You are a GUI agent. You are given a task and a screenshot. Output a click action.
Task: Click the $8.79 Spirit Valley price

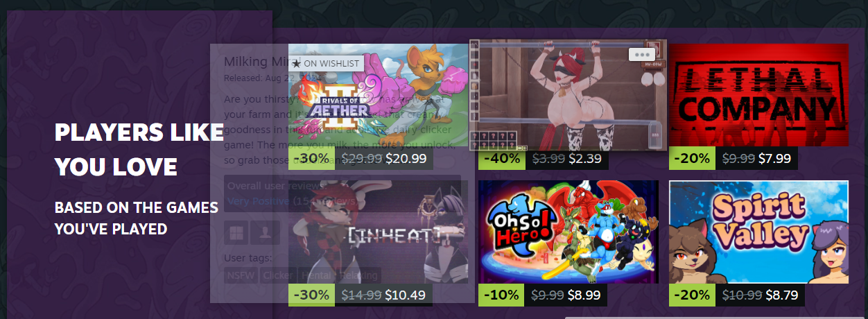[782, 295]
